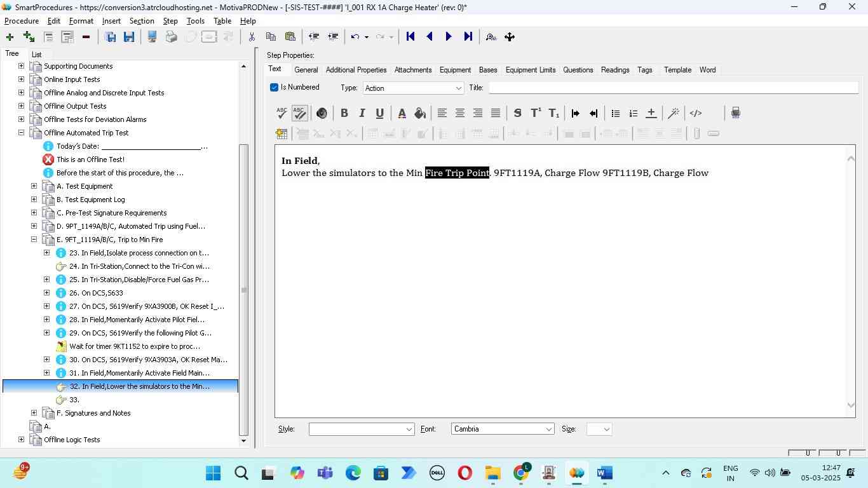This screenshot has height=488, width=868.
Task: Apply Strikethrough formatting
Action: point(517,113)
